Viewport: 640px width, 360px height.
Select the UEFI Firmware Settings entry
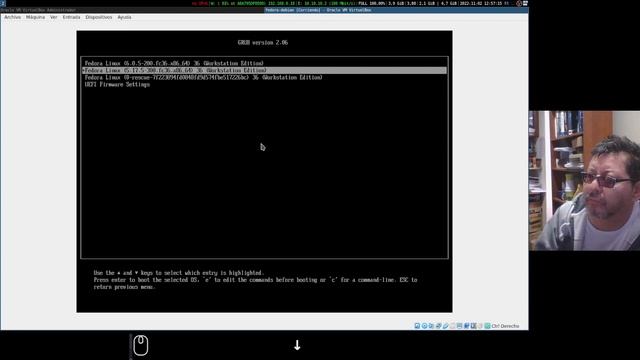pos(264,84)
